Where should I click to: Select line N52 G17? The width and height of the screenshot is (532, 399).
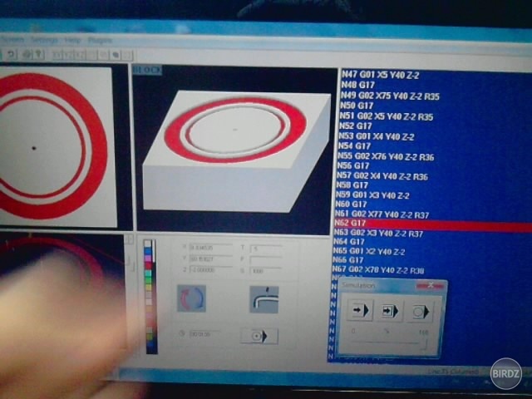pos(356,126)
